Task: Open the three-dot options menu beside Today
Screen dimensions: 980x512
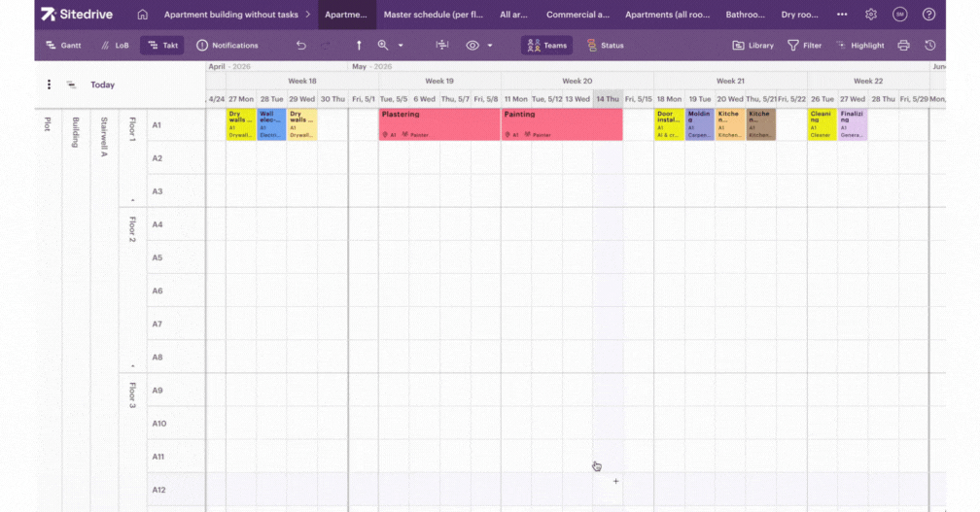Action: pyautogui.click(x=49, y=85)
